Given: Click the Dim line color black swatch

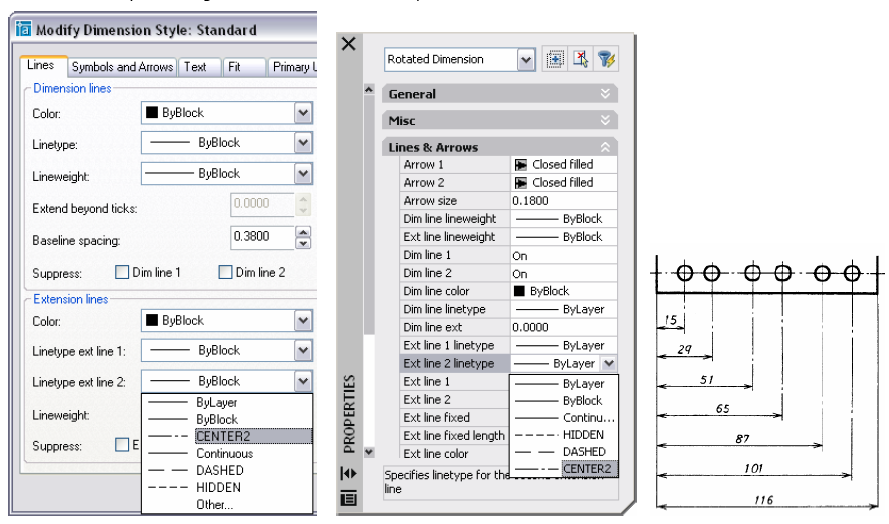Looking at the screenshot, I should point(519,291).
